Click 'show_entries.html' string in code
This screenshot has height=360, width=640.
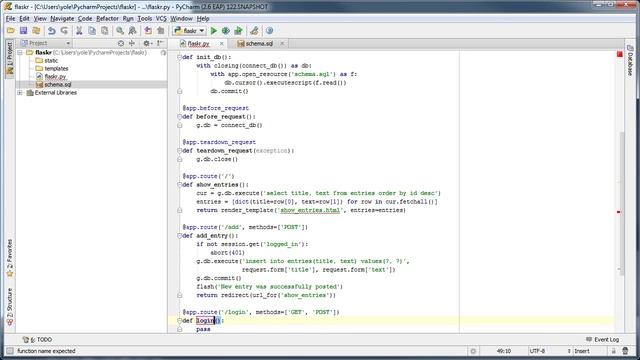click(x=310, y=210)
